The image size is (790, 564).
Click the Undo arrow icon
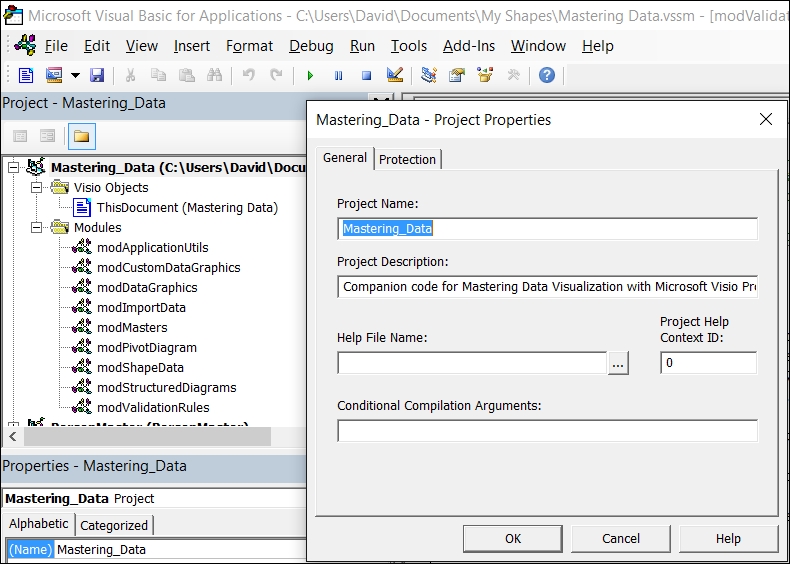coord(248,76)
